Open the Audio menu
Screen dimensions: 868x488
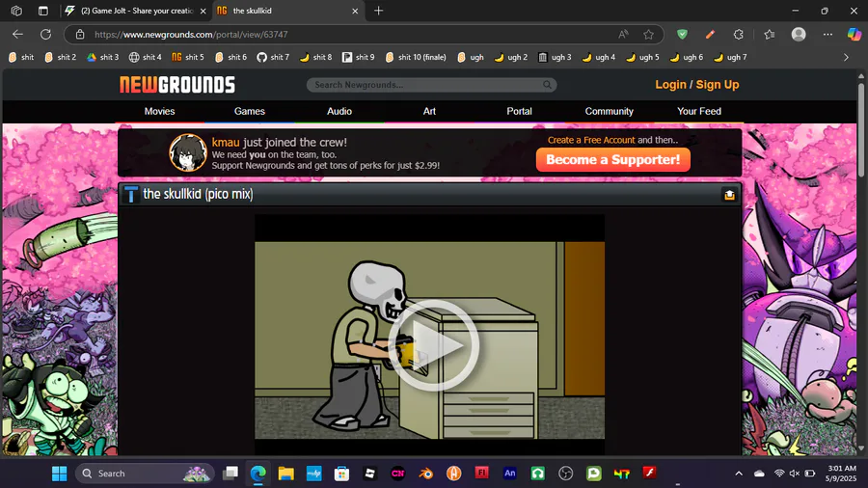point(339,111)
